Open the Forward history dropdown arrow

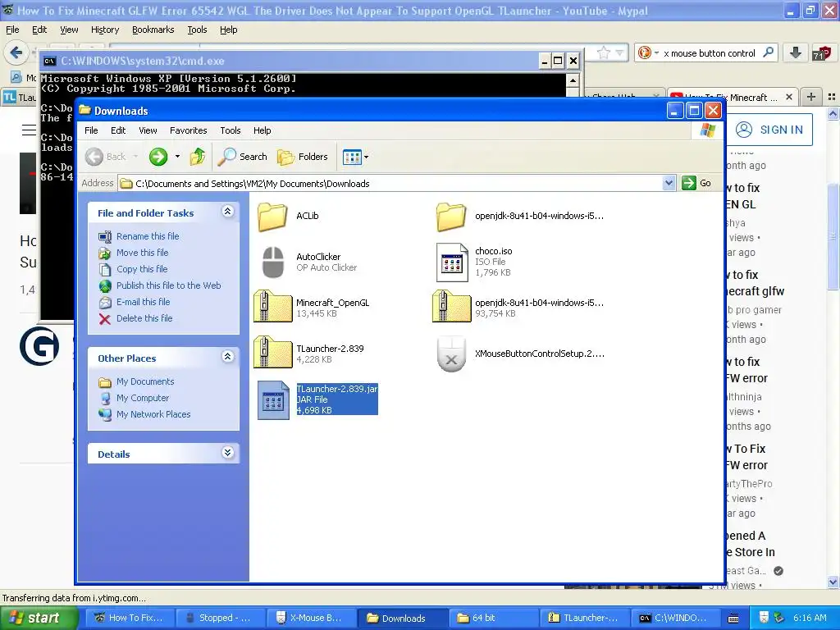click(177, 157)
